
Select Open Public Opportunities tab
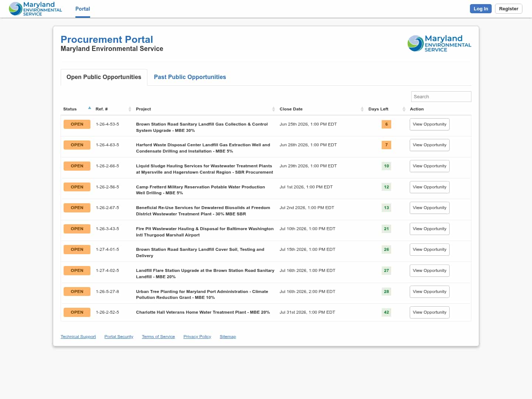pyautogui.click(x=104, y=77)
